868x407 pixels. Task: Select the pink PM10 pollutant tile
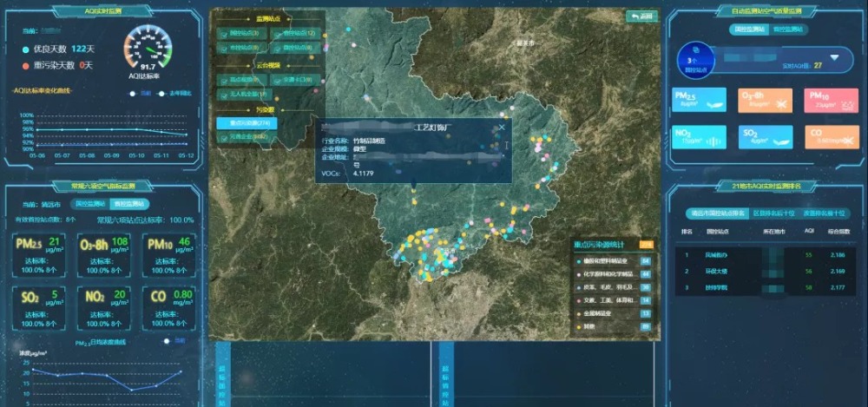click(831, 101)
